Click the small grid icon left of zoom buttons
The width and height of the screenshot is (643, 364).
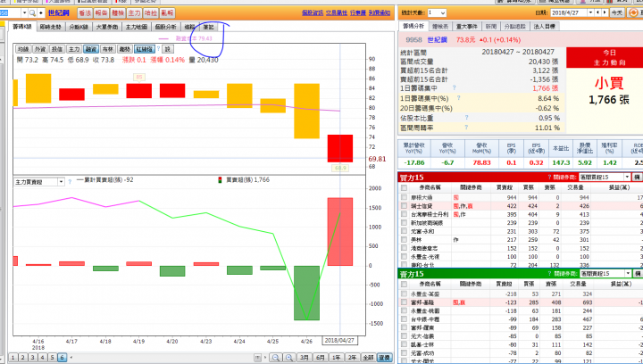click(257, 358)
